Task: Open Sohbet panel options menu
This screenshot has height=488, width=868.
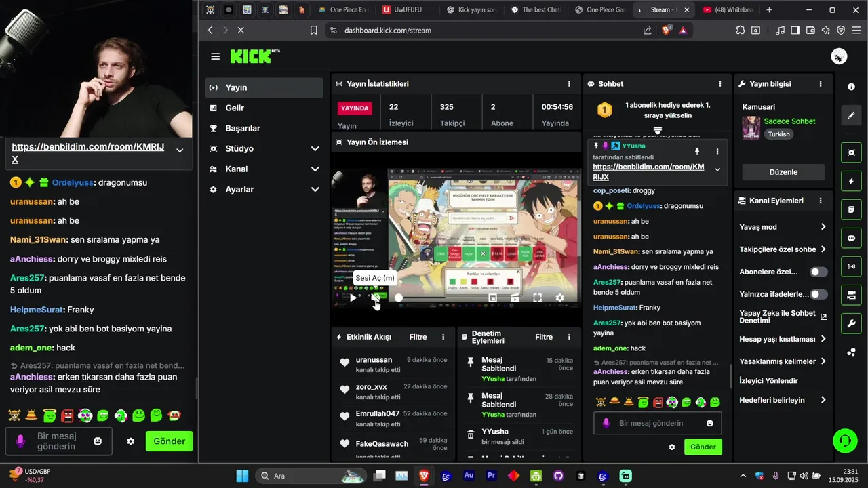Action: tap(720, 84)
